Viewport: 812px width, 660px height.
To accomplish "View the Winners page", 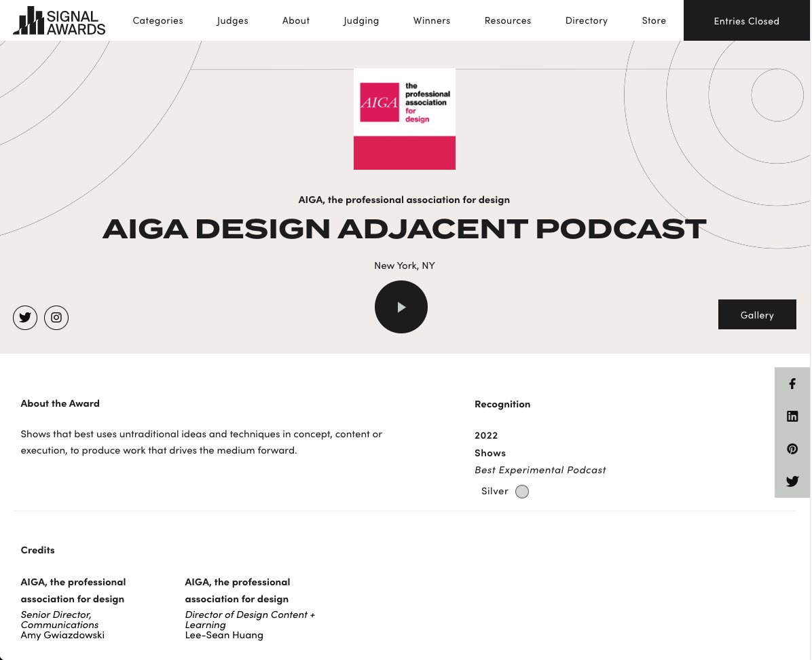I will [x=431, y=21].
